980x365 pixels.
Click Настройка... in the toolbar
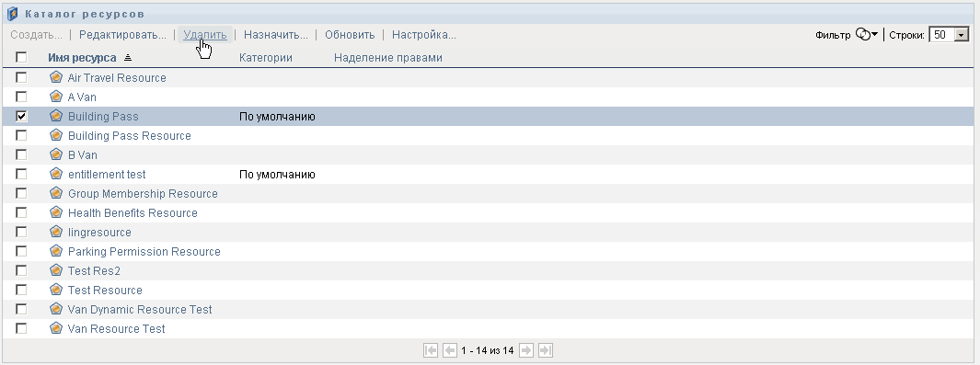click(424, 35)
